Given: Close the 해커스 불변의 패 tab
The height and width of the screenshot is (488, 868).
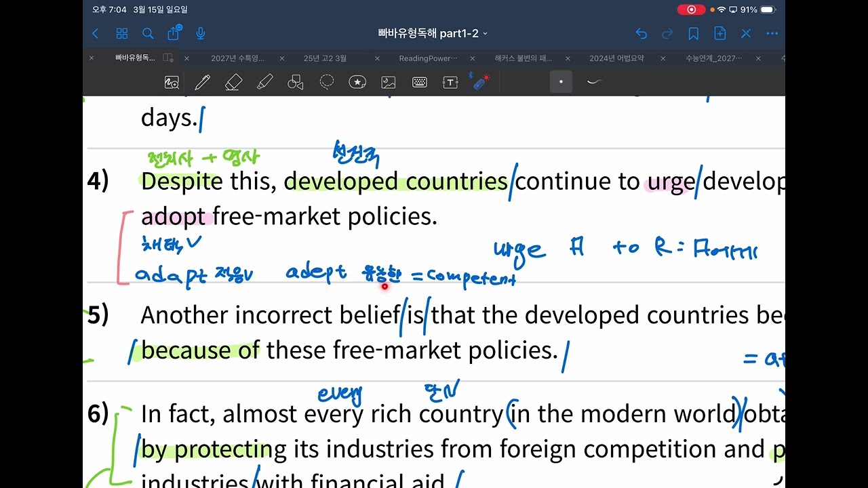Looking at the screenshot, I should tap(473, 58).
